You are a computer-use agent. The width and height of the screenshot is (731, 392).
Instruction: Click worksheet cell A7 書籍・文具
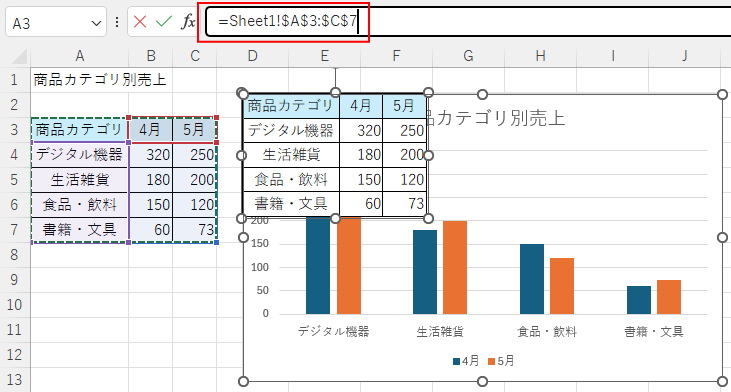(x=80, y=230)
